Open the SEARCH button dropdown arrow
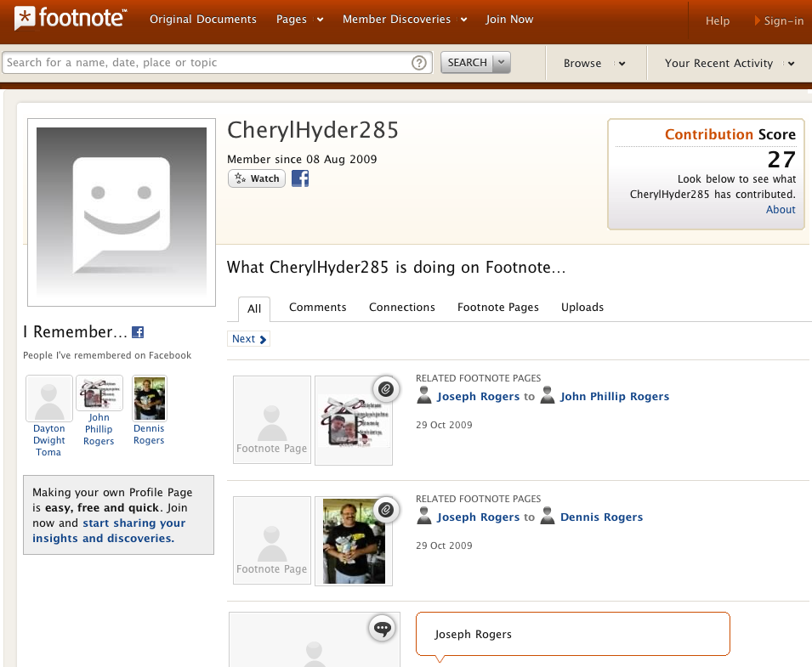 pyautogui.click(x=501, y=62)
